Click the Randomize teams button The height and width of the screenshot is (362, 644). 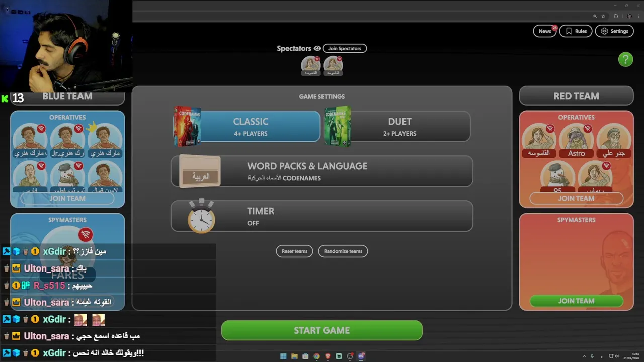click(x=343, y=251)
